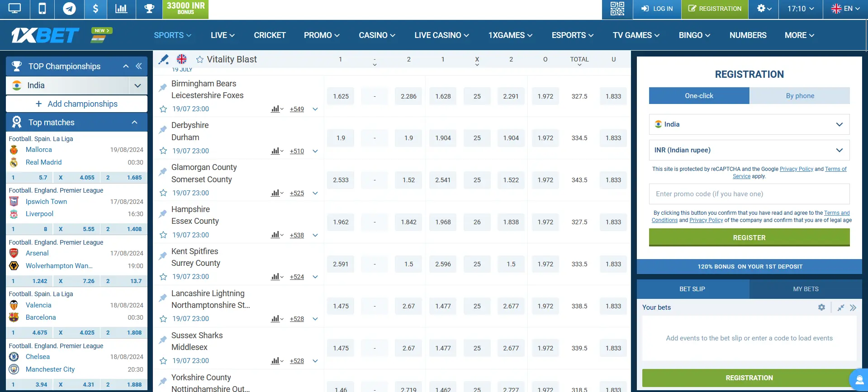868x392 pixels.
Task: Open the Telegram icon in top bar
Action: 69,9
